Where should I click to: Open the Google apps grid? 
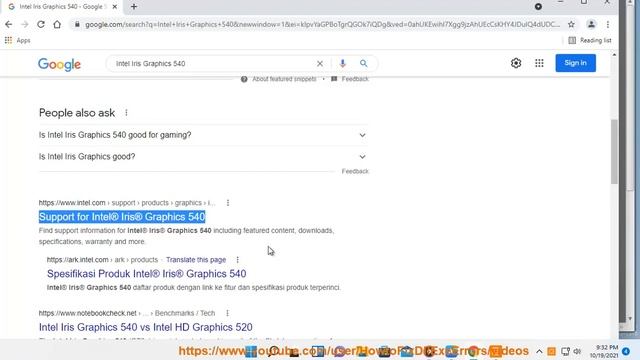(x=539, y=63)
